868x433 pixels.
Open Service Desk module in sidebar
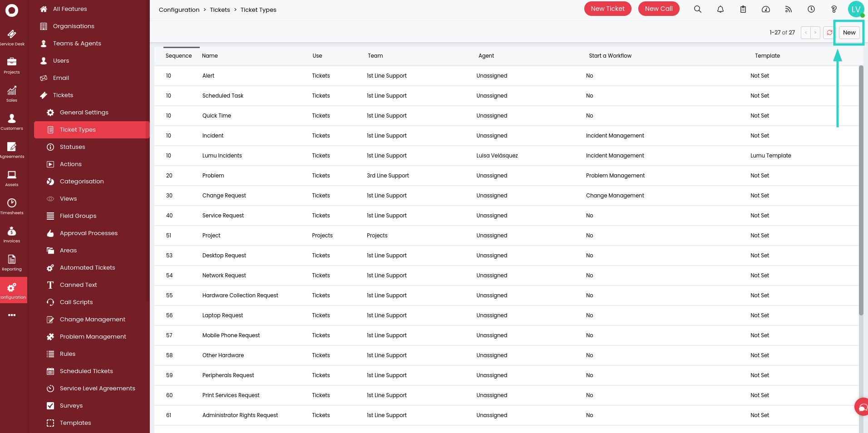tap(12, 38)
